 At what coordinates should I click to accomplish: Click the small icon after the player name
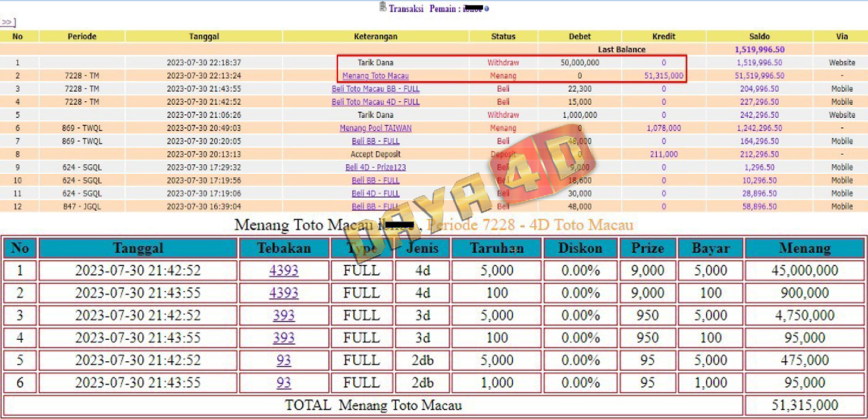[x=487, y=9]
